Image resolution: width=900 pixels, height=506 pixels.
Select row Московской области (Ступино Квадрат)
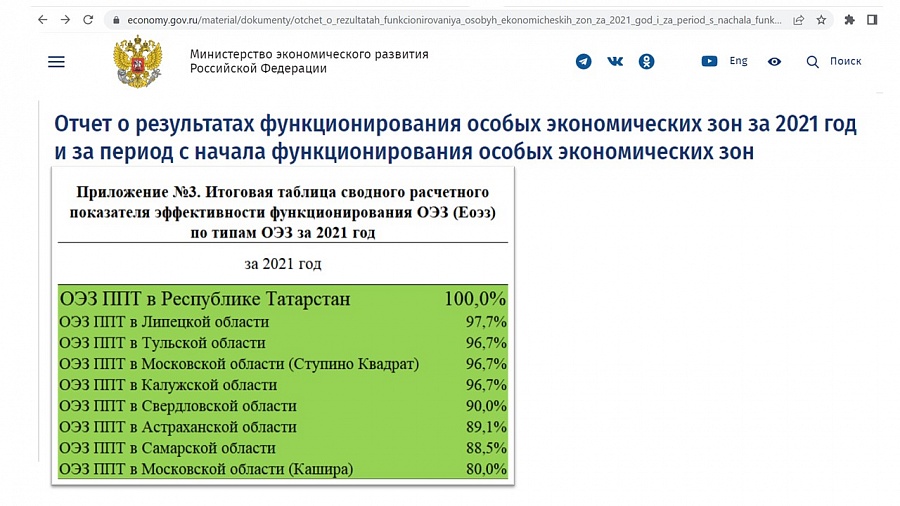click(282, 364)
